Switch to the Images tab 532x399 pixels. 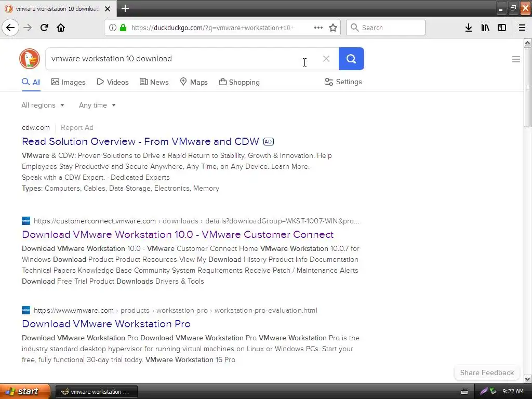(x=68, y=82)
